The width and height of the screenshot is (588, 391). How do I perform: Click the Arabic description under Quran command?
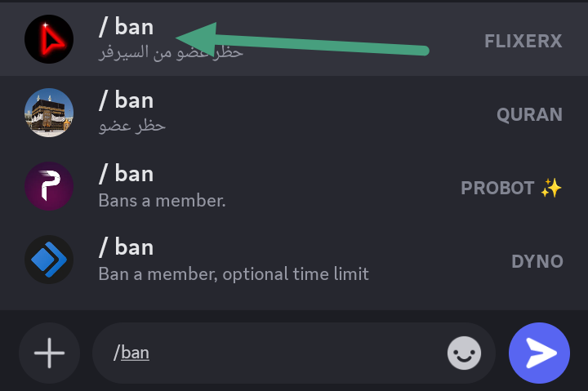pos(131,127)
